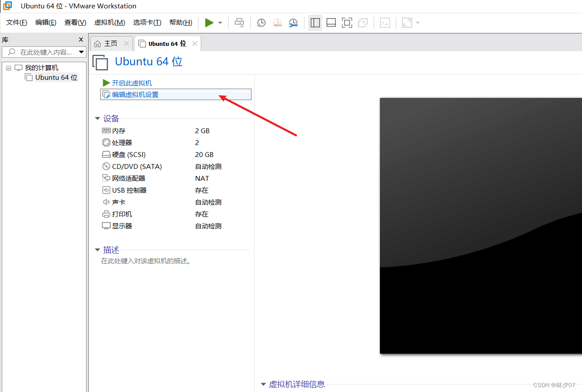Open the manage snapshots icon
Screen dimensions: 582x392
coord(293,22)
